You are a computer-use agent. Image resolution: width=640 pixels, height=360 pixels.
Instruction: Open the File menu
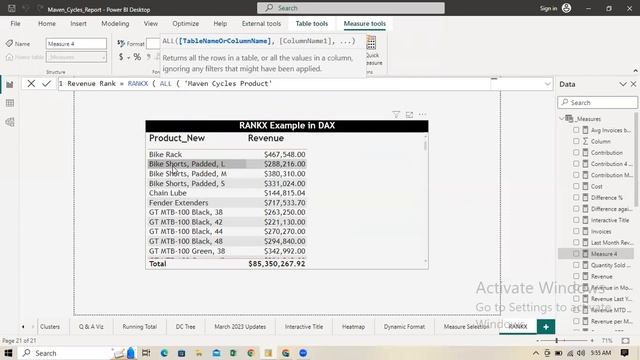click(16, 24)
